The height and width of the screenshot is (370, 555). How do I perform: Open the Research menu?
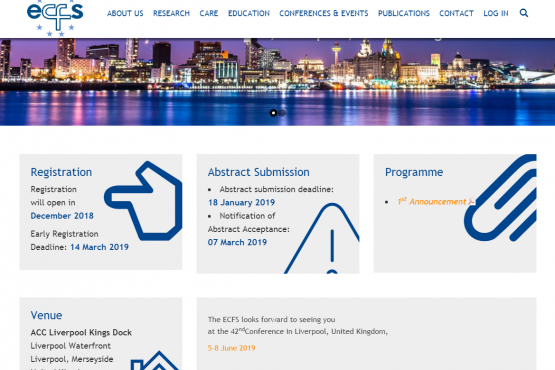(x=171, y=13)
